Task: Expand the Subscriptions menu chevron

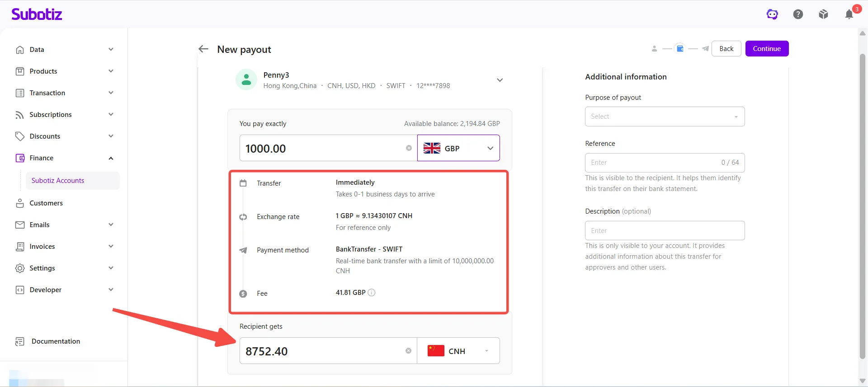Action: pos(111,114)
